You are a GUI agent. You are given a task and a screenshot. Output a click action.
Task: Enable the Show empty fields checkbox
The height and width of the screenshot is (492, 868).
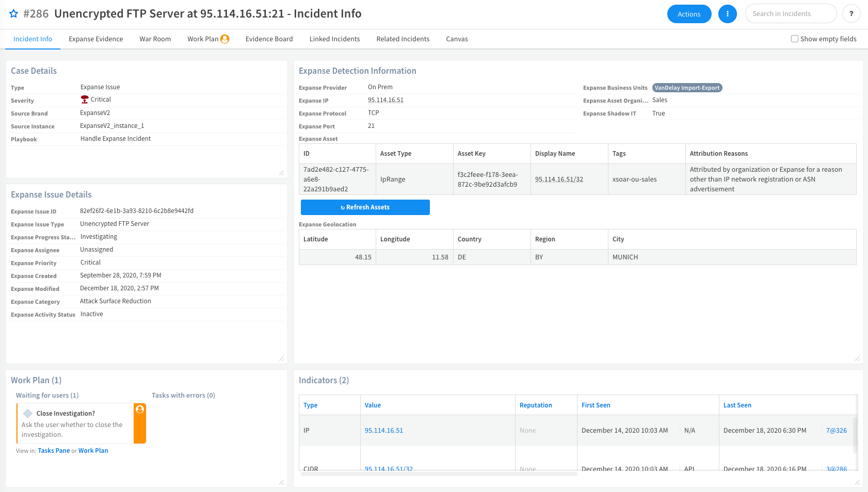coord(795,39)
